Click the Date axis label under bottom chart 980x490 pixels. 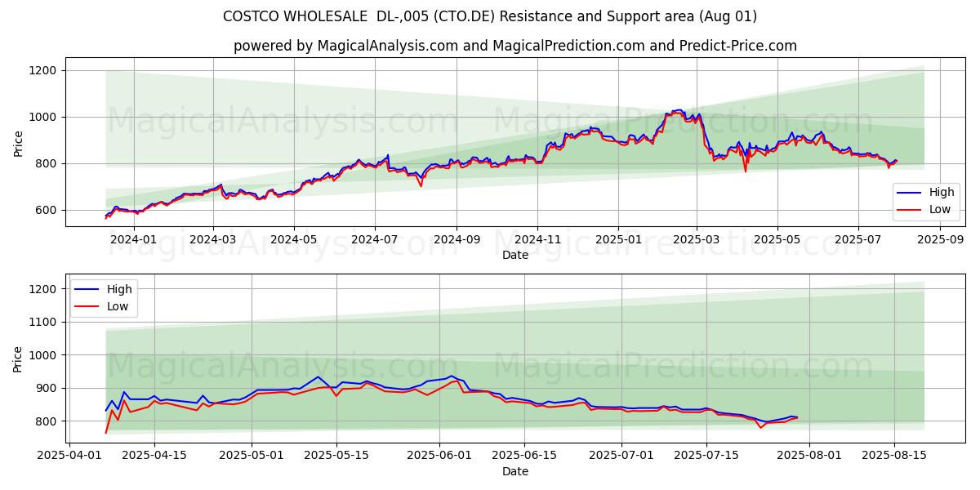515,471
